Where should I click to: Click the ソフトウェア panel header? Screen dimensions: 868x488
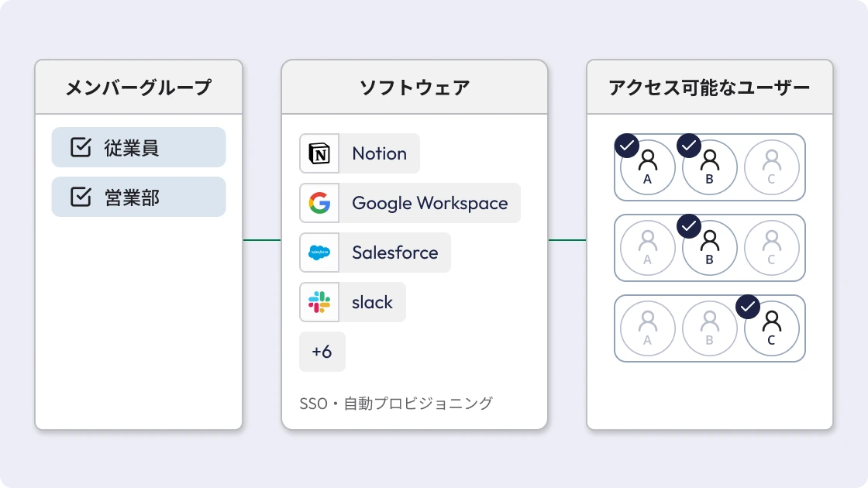coord(415,88)
